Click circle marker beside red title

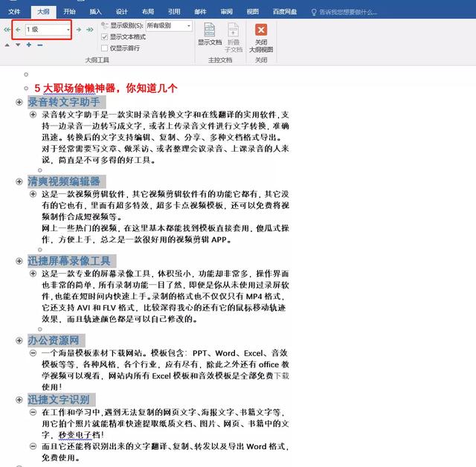click(26, 88)
